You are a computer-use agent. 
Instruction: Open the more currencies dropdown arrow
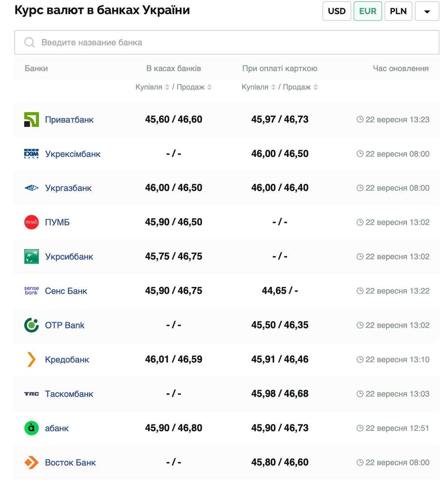tap(427, 11)
